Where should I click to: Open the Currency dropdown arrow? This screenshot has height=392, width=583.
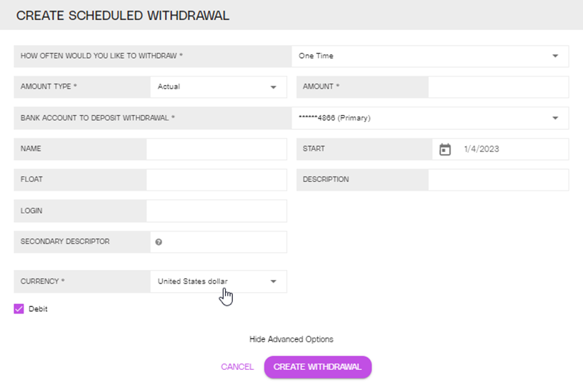click(x=273, y=281)
